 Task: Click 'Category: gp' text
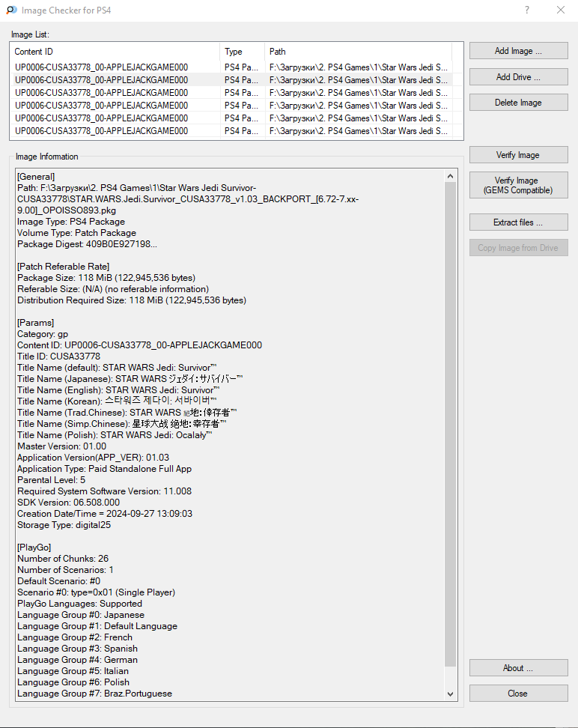(x=43, y=334)
